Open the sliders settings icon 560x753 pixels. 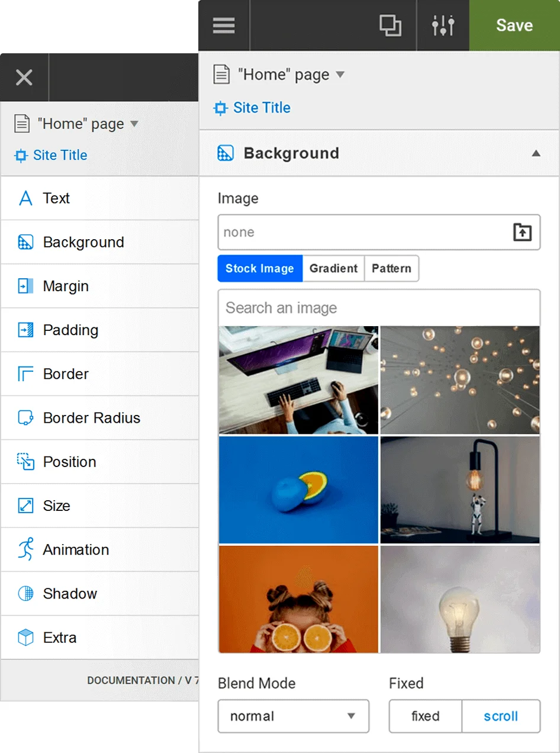443,25
